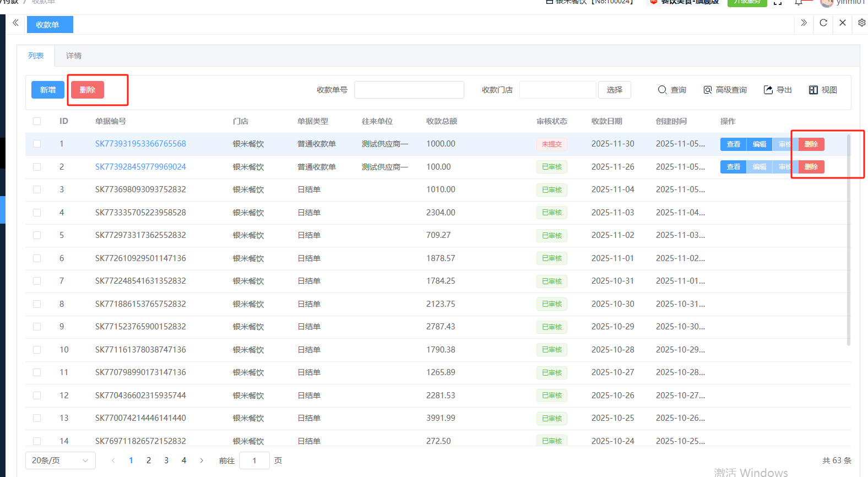
Task: Click the refresh icon in the tab bar
Action: [823, 23]
